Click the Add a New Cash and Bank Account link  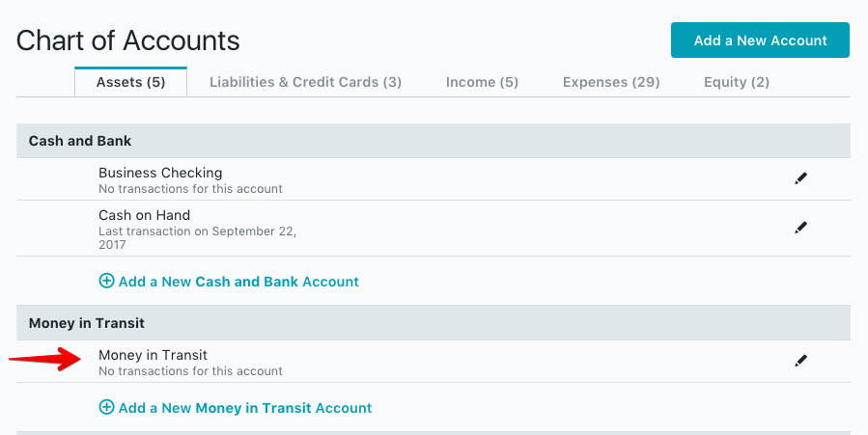(238, 282)
